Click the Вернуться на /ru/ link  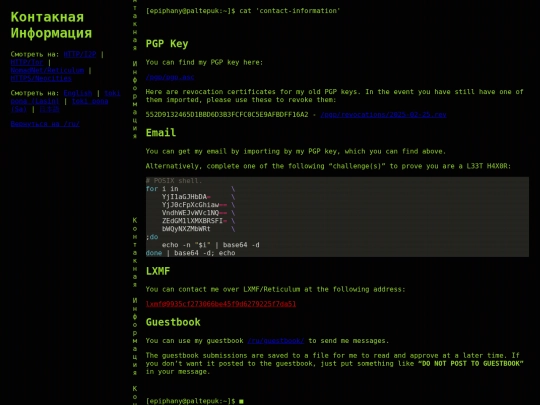coord(45,124)
